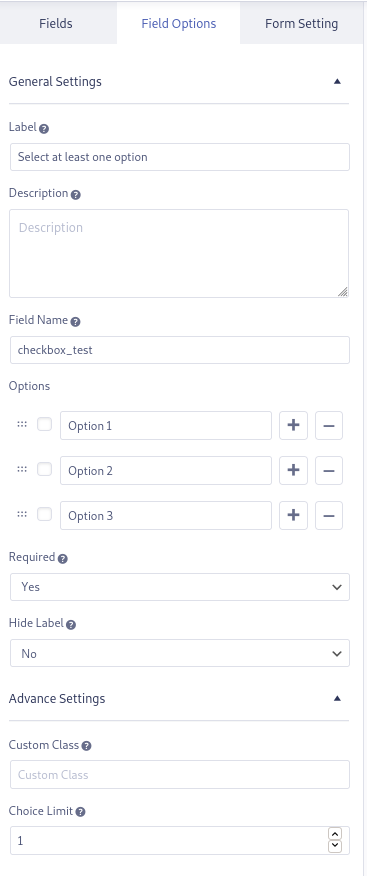Screen dimensions: 367x876
Task: Remove Option 2 with the minus button
Action: point(329,470)
